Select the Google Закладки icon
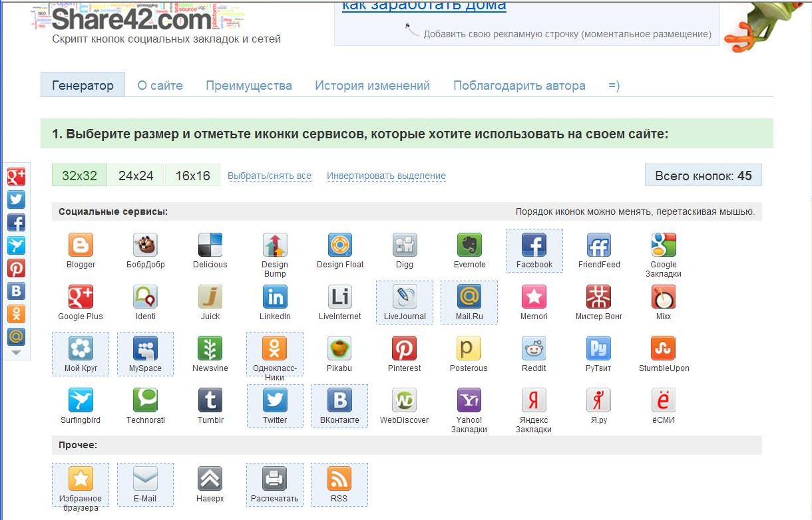 [x=664, y=245]
